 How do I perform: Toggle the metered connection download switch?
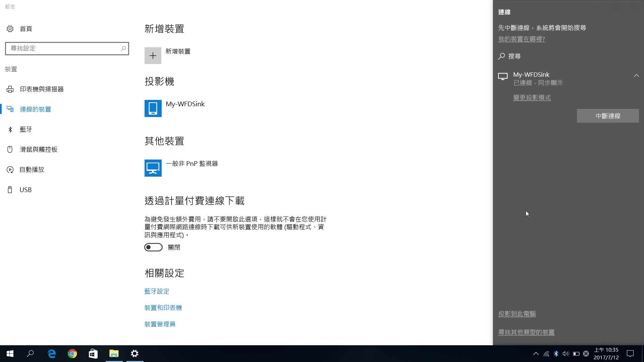(153, 247)
